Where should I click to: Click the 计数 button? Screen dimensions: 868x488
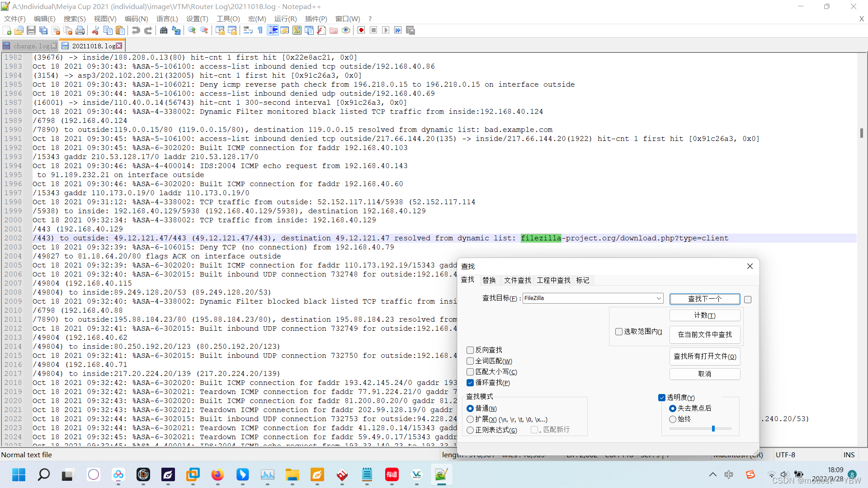click(704, 315)
